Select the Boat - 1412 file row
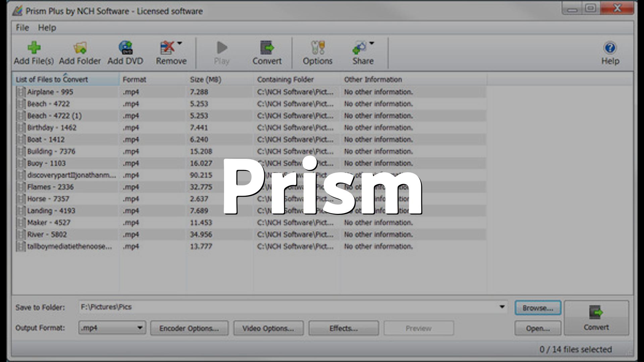Viewport: 644px width, 362px height. click(250, 139)
